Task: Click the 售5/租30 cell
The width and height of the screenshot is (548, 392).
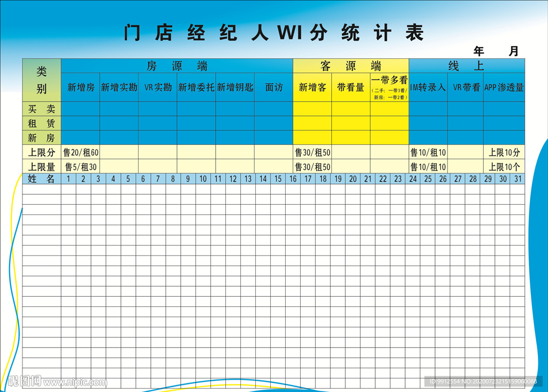Action: 81,167
